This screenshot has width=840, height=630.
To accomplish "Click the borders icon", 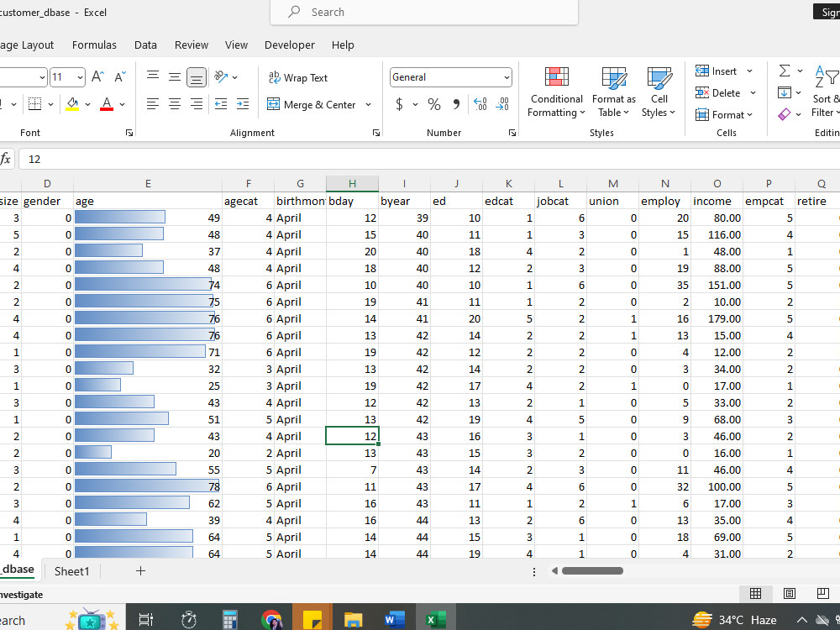I will click(x=34, y=104).
